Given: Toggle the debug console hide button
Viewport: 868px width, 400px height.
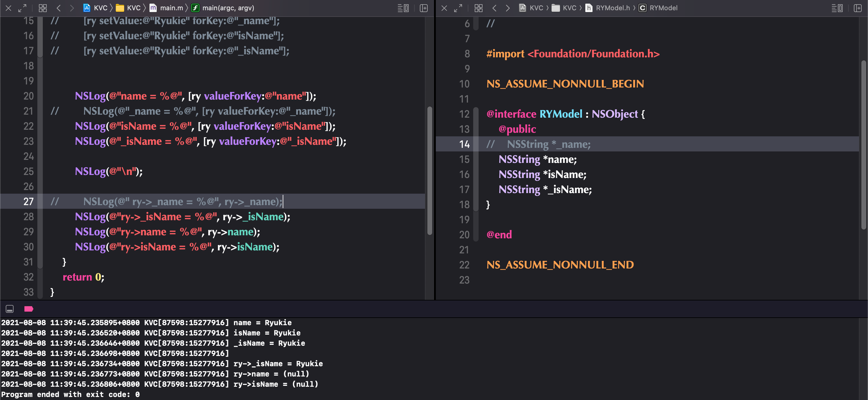Looking at the screenshot, I should [10, 309].
